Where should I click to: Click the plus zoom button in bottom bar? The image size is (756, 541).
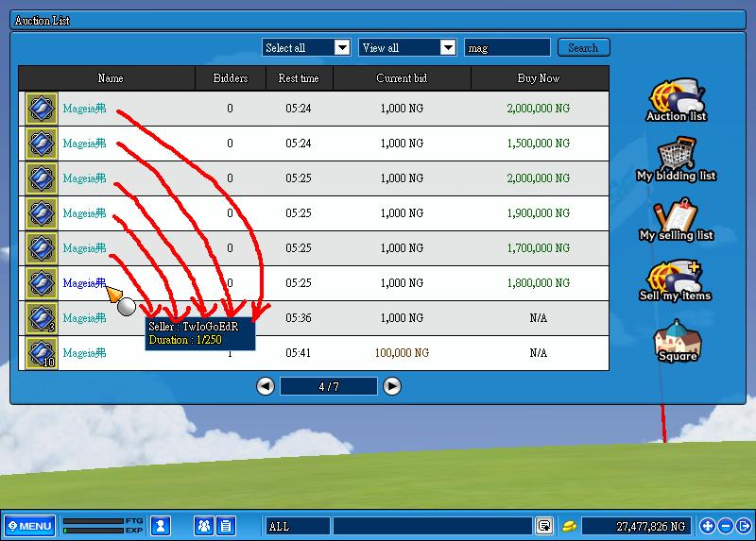pos(708,526)
